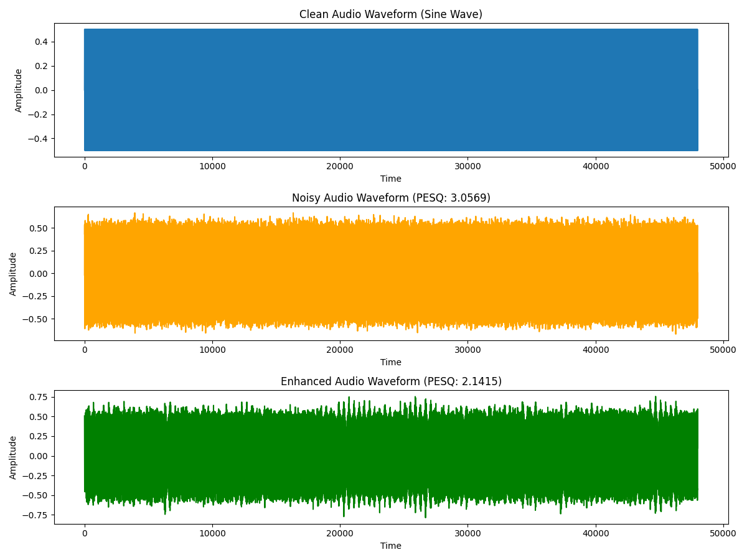Click the 0 tick on the middle plot's x-axis
Image resolution: width=747 pixels, height=560 pixels.
[83, 350]
